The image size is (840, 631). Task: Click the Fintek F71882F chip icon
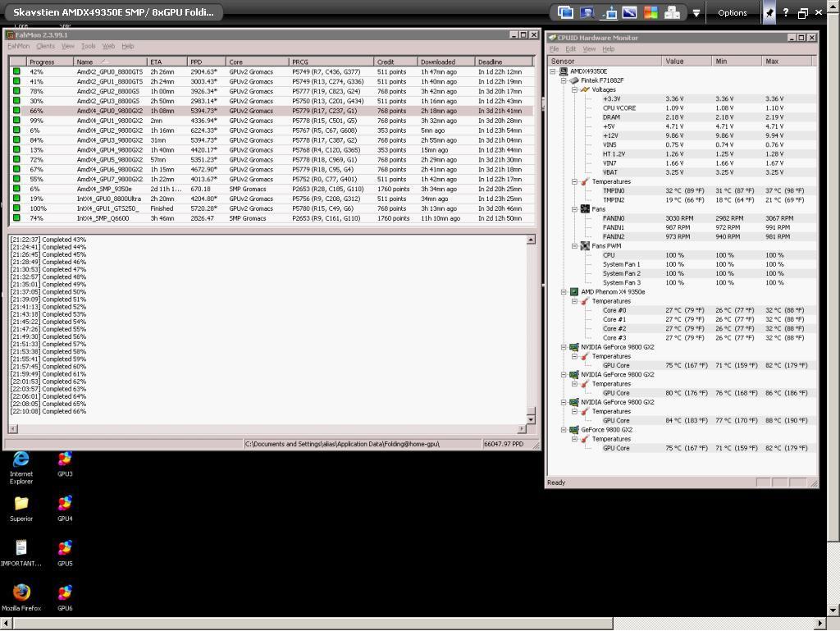tap(574, 80)
